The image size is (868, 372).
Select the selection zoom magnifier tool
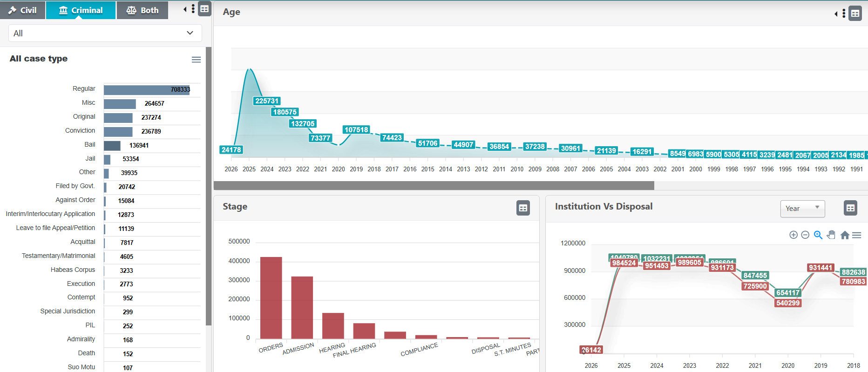818,235
